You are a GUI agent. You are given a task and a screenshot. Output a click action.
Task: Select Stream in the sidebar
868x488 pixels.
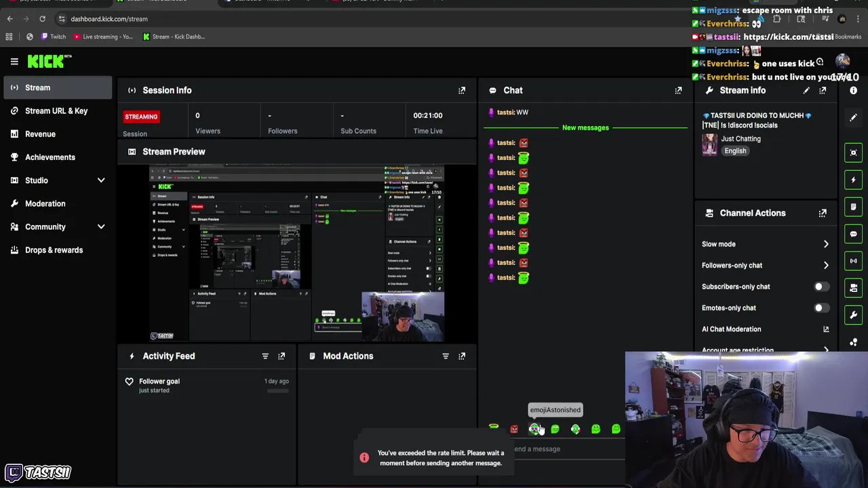tap(58, 87)
